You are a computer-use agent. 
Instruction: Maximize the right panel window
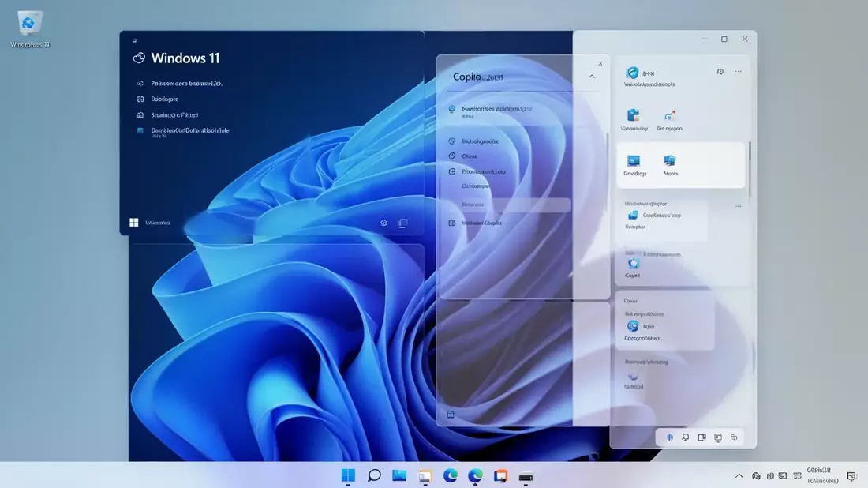(x=724, y=39)
